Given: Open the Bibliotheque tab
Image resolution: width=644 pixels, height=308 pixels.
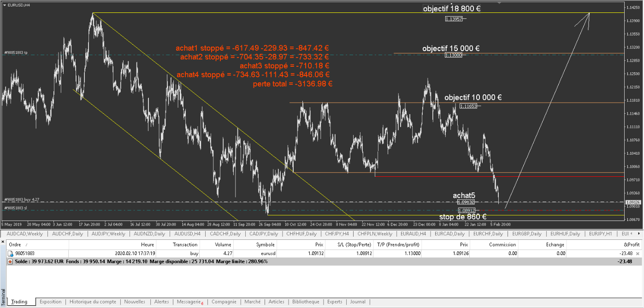Looking at the screenshot, I should click(306, 302).
